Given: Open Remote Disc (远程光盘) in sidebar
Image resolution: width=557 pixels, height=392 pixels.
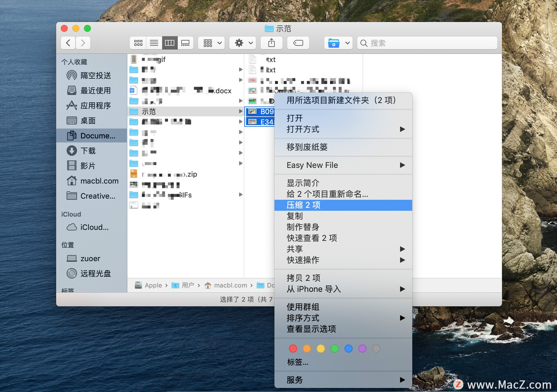Looking at the screenshot, I should pyautogui.click(x=92, y=273).
